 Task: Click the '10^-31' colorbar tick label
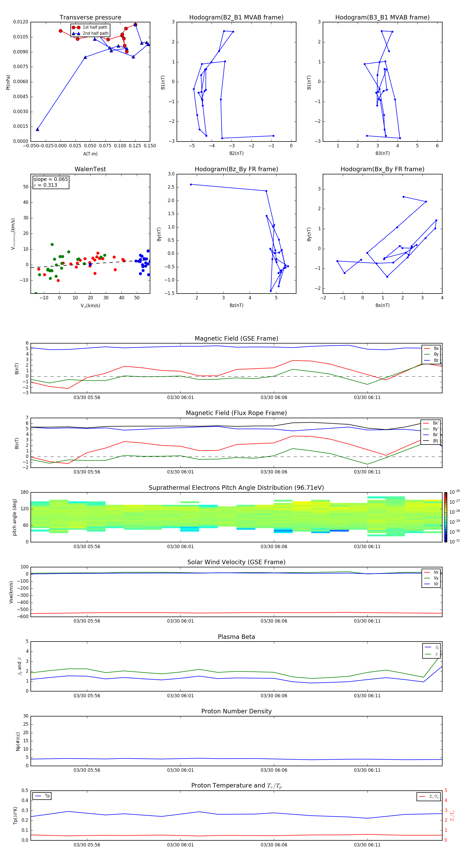[x=455, y=542]
